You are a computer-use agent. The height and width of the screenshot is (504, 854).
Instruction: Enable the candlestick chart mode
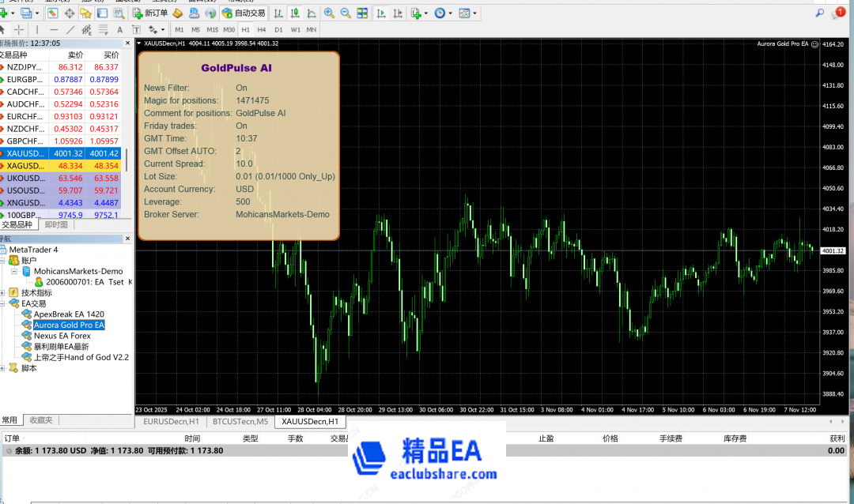tap(293, 13)
